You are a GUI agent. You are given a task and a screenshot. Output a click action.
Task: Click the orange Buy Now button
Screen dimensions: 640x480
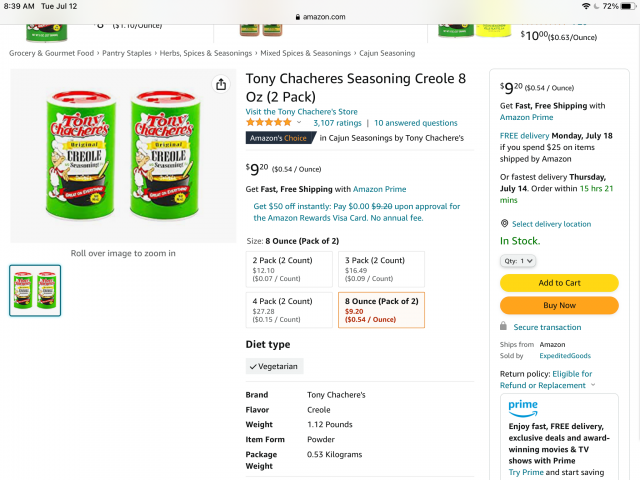(559, 305)
